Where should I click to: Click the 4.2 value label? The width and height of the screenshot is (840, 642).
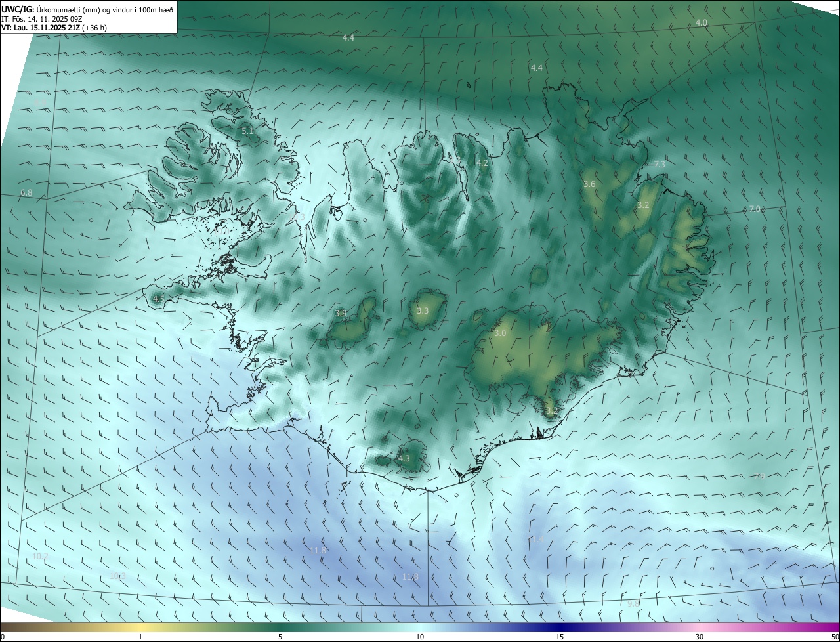482,163
